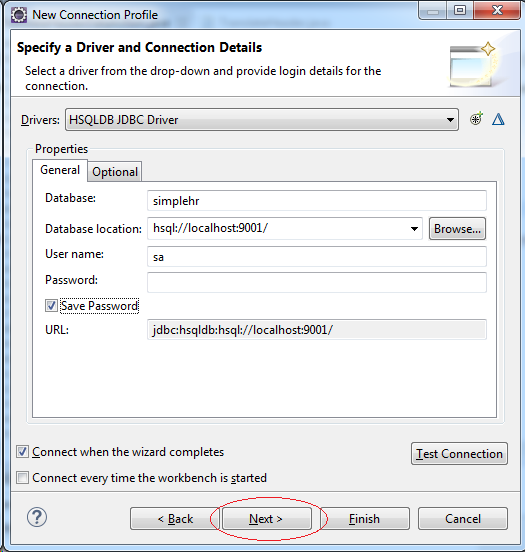Switch to the Optional tab

(115, 172)
